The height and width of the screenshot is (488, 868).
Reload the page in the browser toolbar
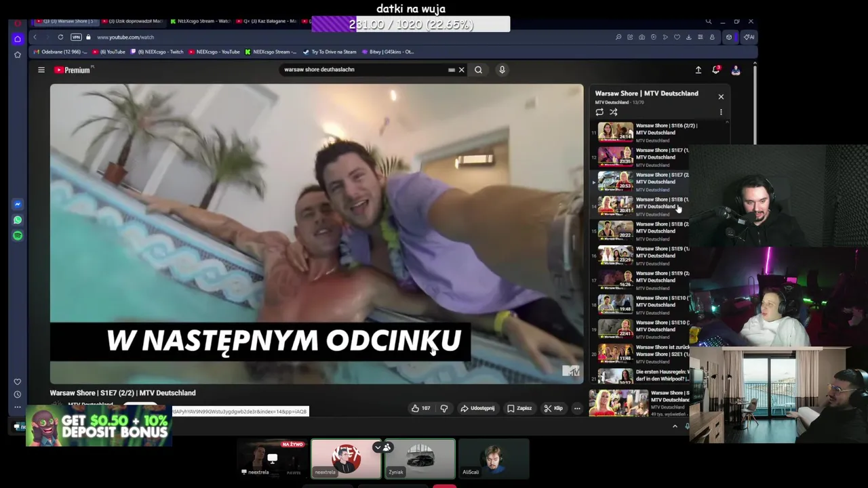pos(60,37)
